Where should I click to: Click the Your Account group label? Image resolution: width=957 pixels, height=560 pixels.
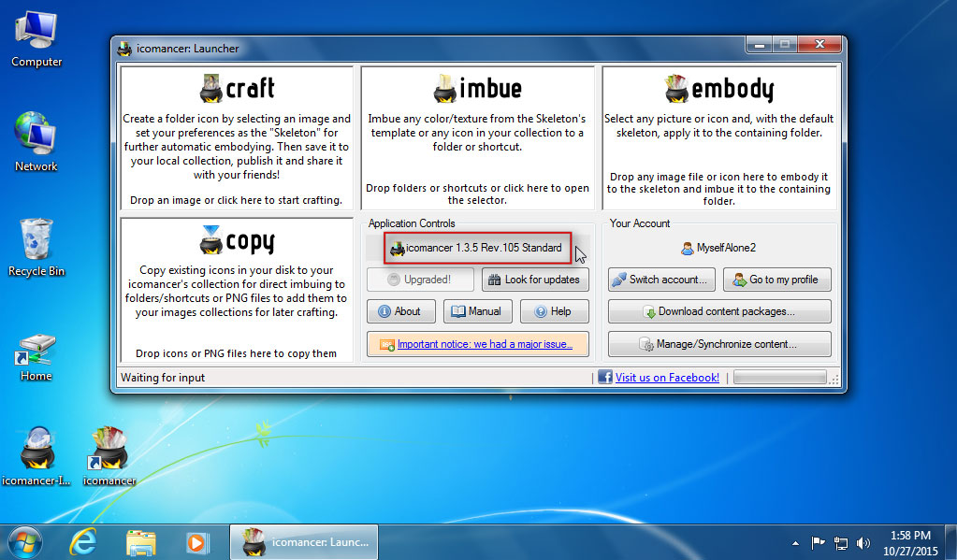[640, 223]
